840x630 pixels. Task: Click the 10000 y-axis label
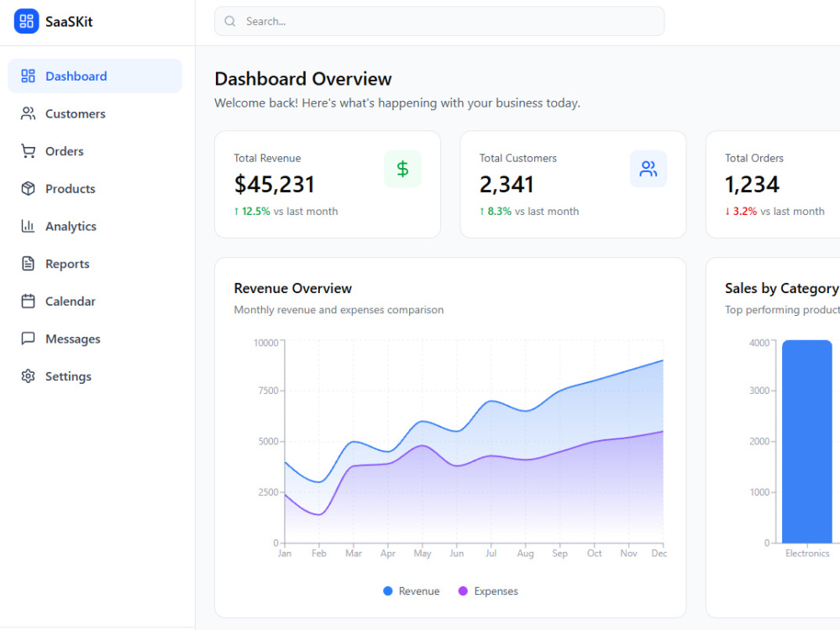(x=265, y=343)
